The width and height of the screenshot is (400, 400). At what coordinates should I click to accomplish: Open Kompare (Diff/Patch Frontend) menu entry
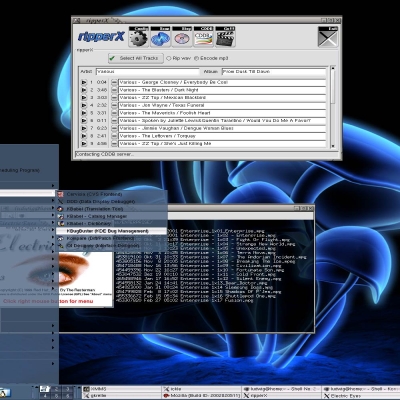[112, 238]
